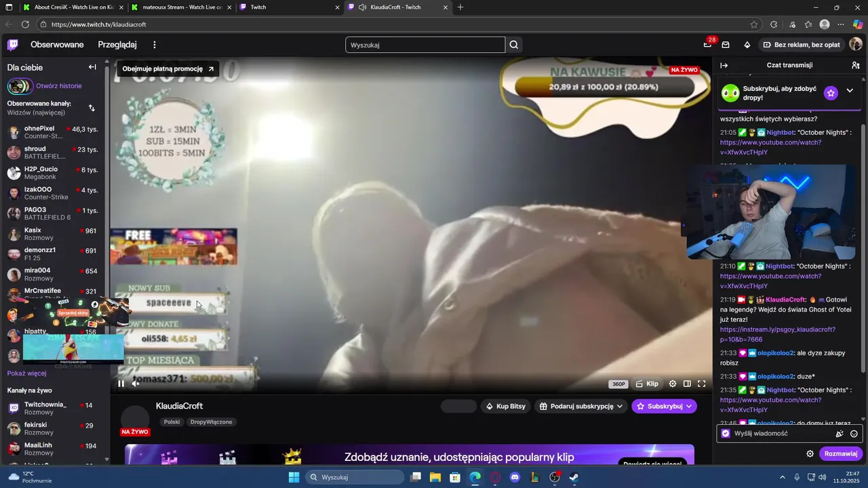Screen dimensions: 868x488
Task: Pause the stream video
Action: pyautogui.click(x=121, y=384)
